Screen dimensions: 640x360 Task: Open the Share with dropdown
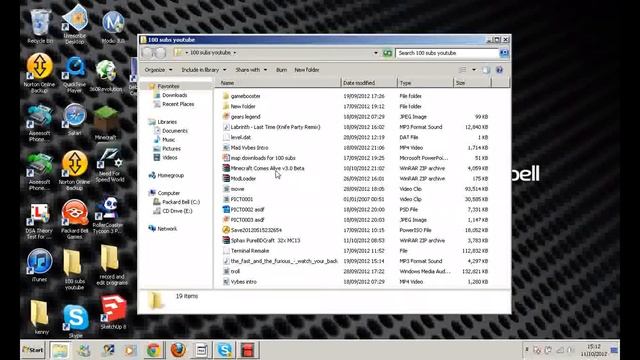(x=251, y=70)
